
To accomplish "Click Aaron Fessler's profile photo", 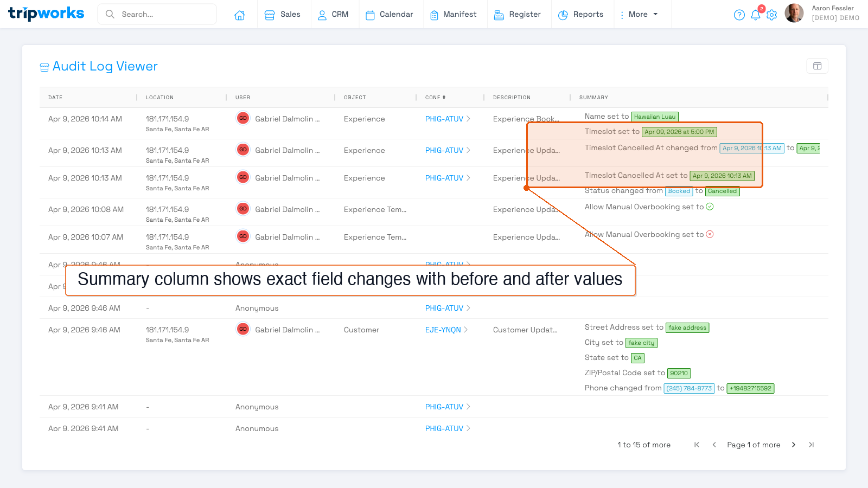I will (x=794, y=14).
